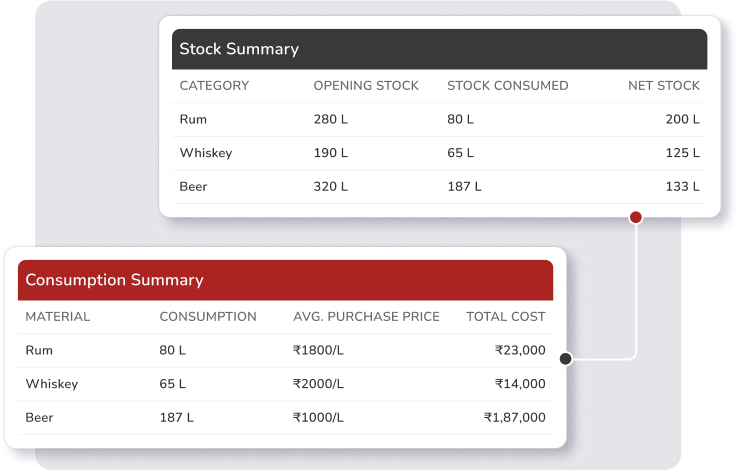The image size is (741, 470).
Task: Click the MATERIAL column header
Action: click(58, 317)
